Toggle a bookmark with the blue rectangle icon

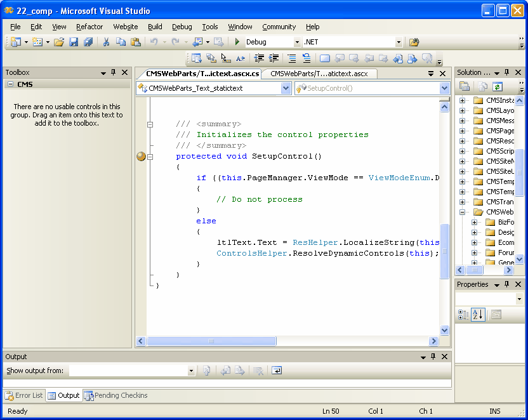click(x=325, y=58)
